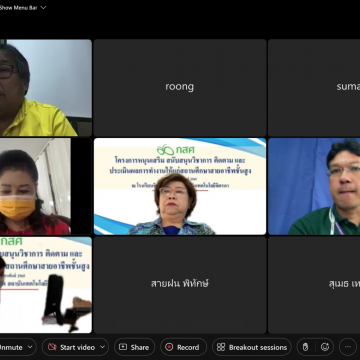Open audio options arrow next to Unmute

point(30,347)
